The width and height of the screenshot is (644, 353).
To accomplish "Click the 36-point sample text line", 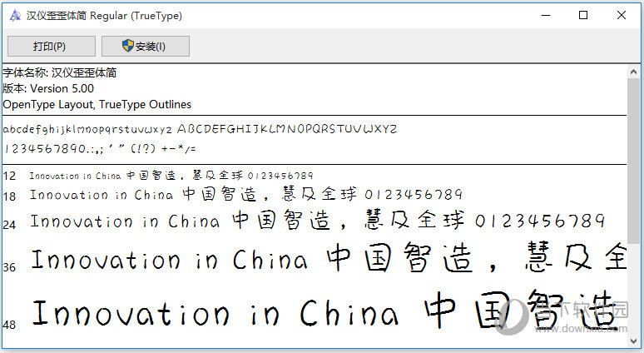I will coord(329,259).
